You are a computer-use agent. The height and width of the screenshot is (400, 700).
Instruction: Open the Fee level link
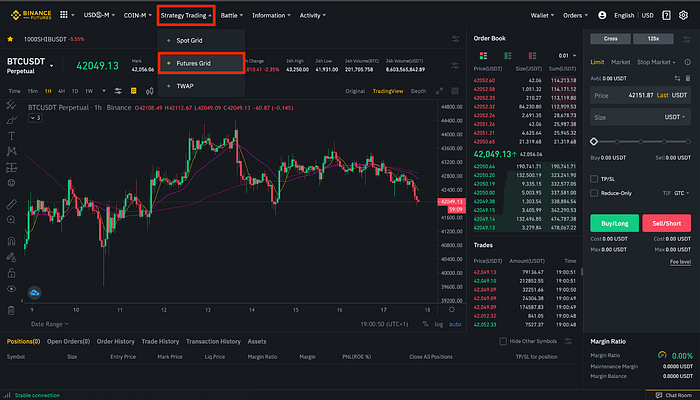pyautogui.click(x=680, y=262)
